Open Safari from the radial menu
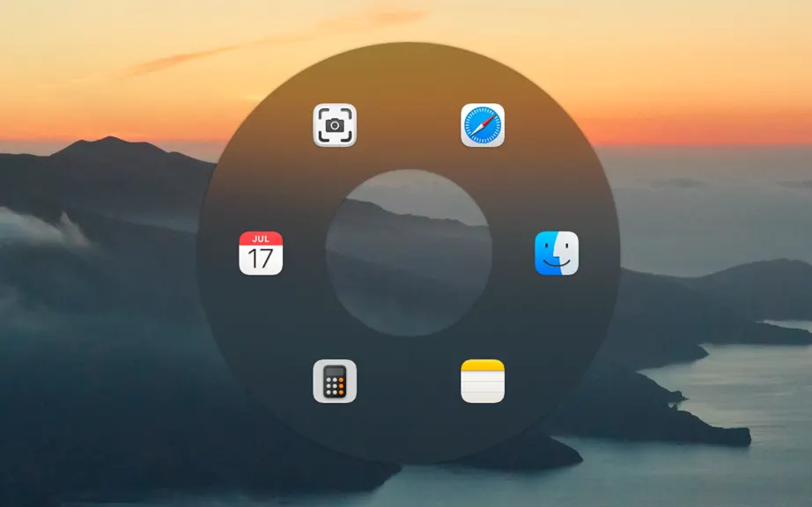 click(483, 125)
